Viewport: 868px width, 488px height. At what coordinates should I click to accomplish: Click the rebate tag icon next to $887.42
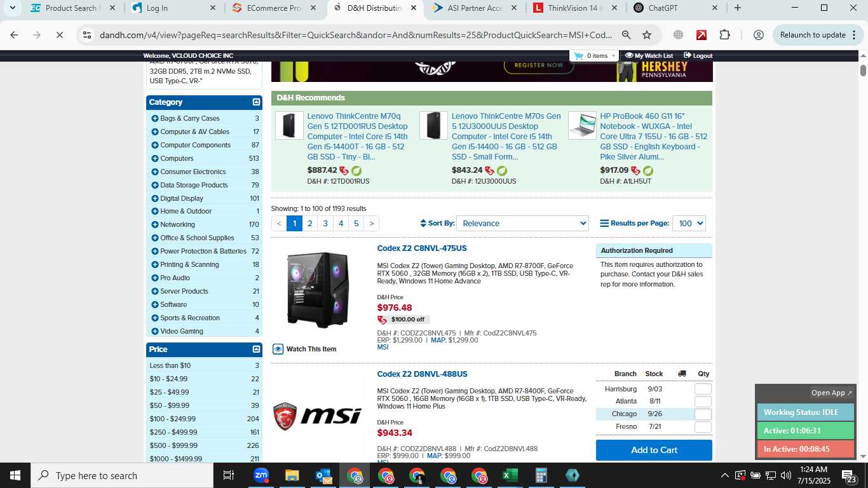pos(344,171)
